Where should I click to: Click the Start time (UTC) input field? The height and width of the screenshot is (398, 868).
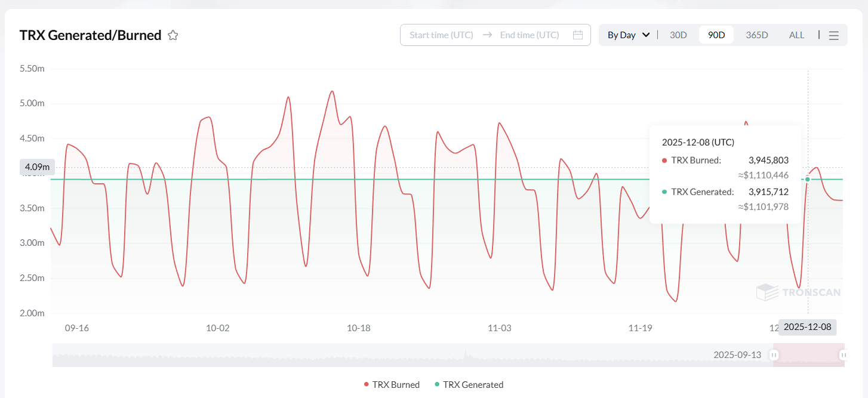[441, 35]
